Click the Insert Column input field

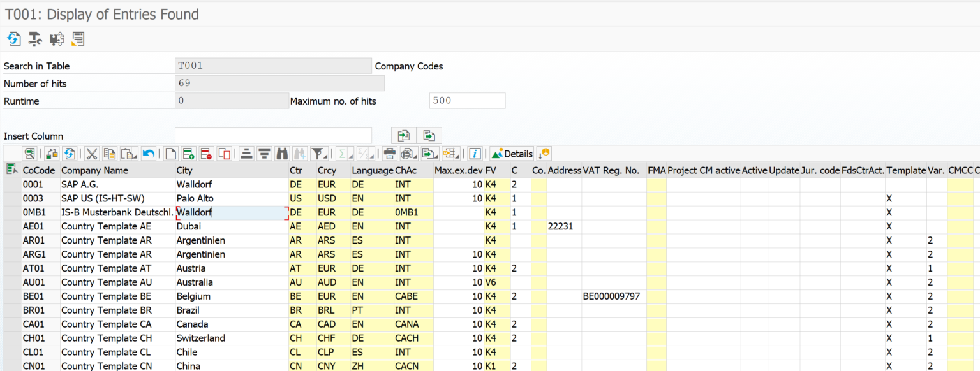point(272,136)
